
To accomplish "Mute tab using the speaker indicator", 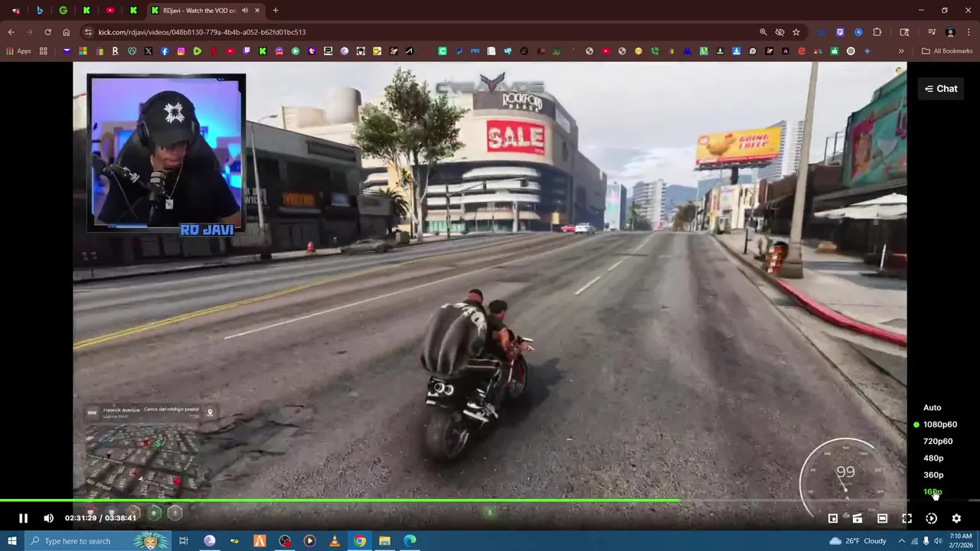I will click(244, 10).
